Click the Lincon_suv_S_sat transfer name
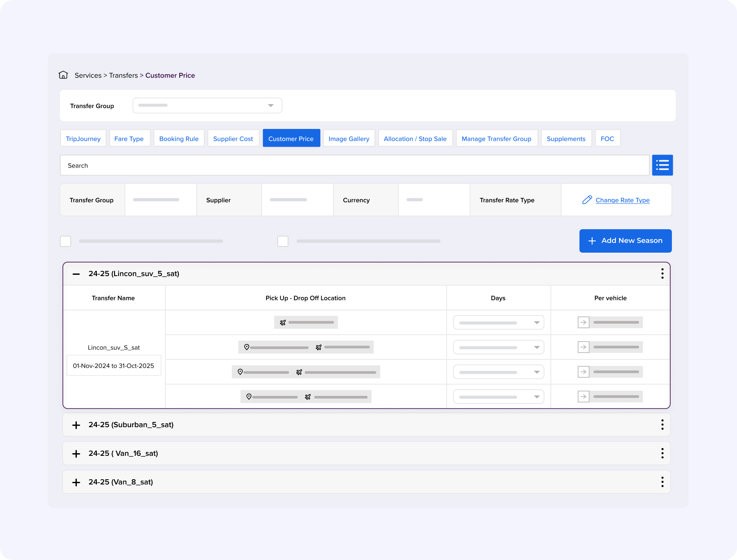Image resolution: width=737 pixels, height=560 pixels. click(x=114, y=348)
